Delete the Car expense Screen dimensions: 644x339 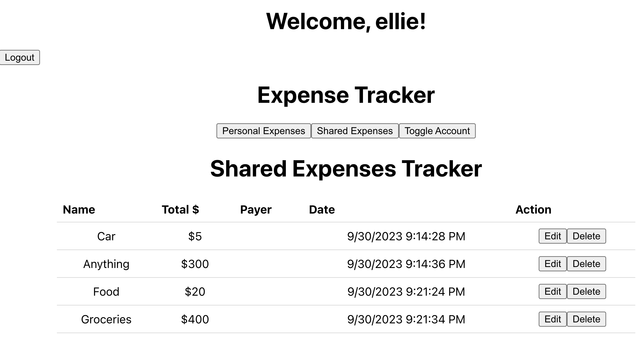coord(586,236)
